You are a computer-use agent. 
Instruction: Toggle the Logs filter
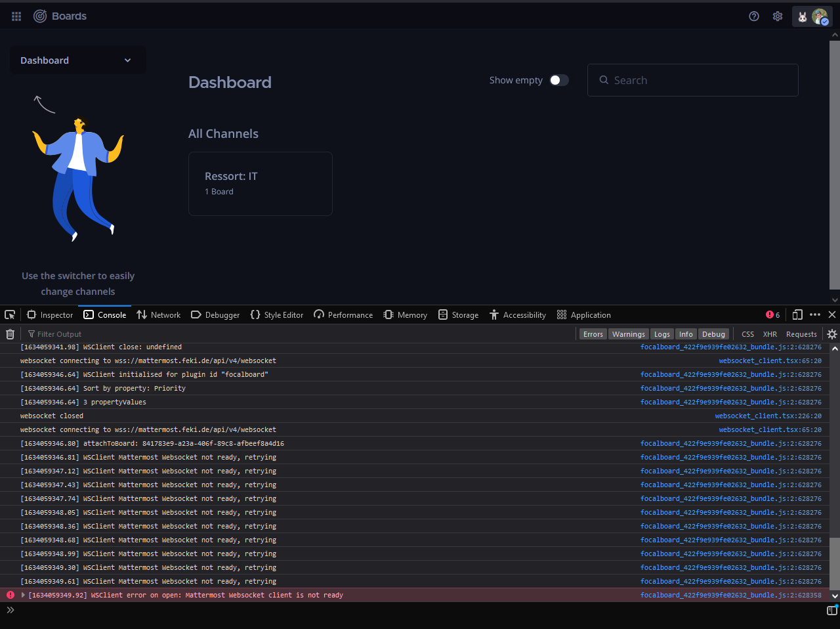pos(662,334)
